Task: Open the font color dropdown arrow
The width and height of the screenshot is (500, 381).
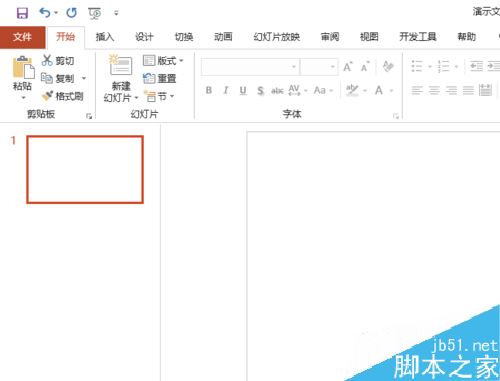Action: [x=391, y=91]
